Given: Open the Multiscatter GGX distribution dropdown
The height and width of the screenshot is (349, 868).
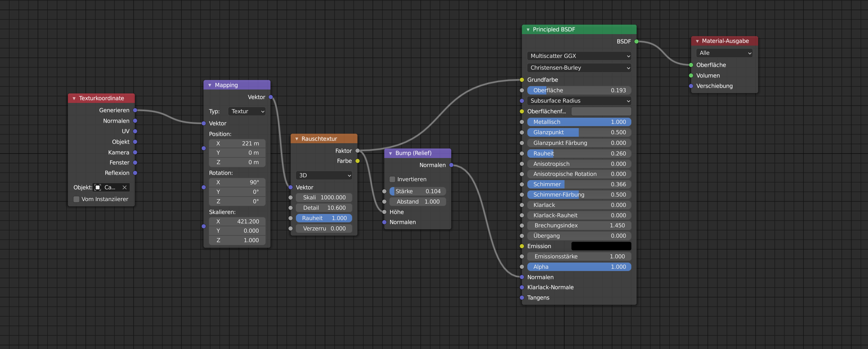Looking at the screenshot, I should [579, 56].
